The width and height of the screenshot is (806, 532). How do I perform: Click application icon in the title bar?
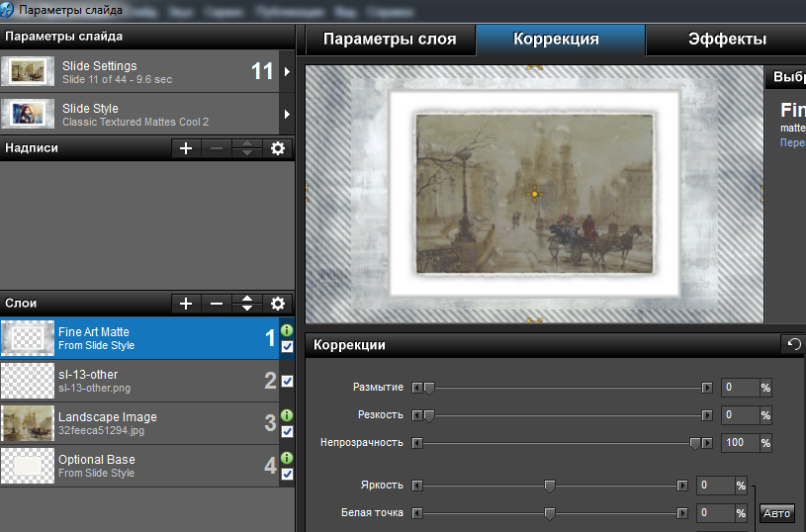[7, 10]
